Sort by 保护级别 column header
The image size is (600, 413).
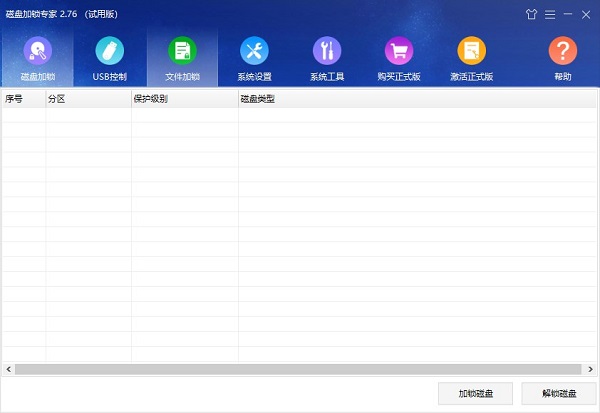(185, 99)
